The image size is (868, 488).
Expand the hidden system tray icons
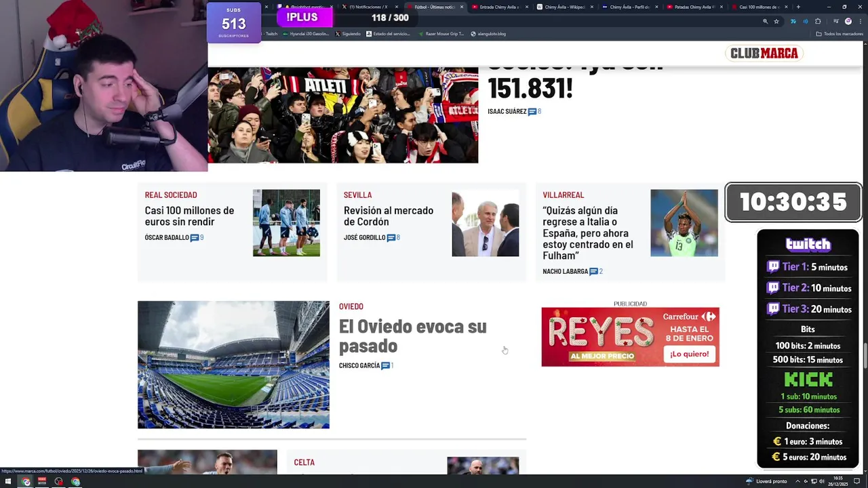(x=799, y=481)
